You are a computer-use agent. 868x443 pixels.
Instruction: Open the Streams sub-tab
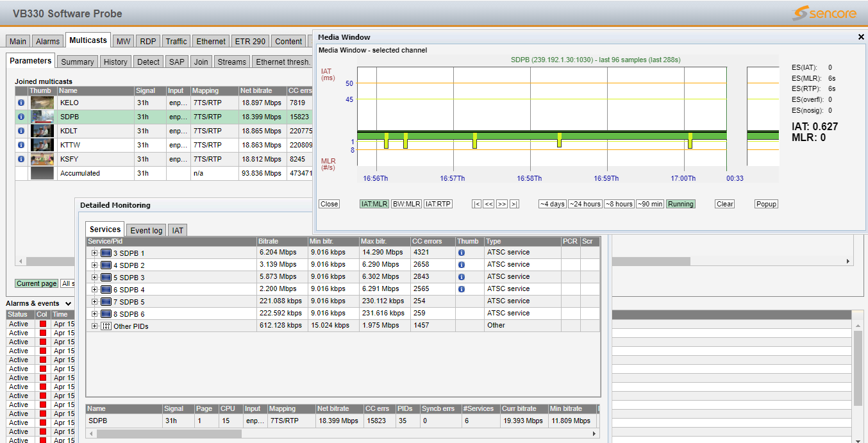[231, 62]
